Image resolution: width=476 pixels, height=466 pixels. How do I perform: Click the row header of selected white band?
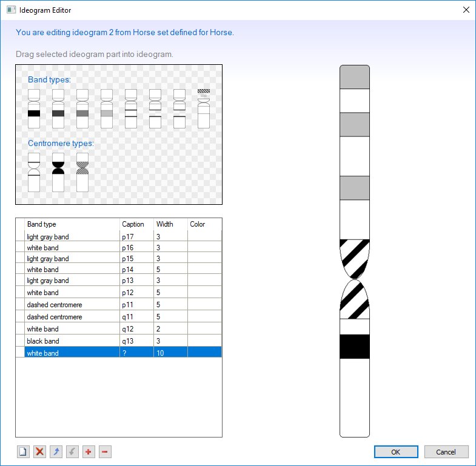(x=20, y=352)
